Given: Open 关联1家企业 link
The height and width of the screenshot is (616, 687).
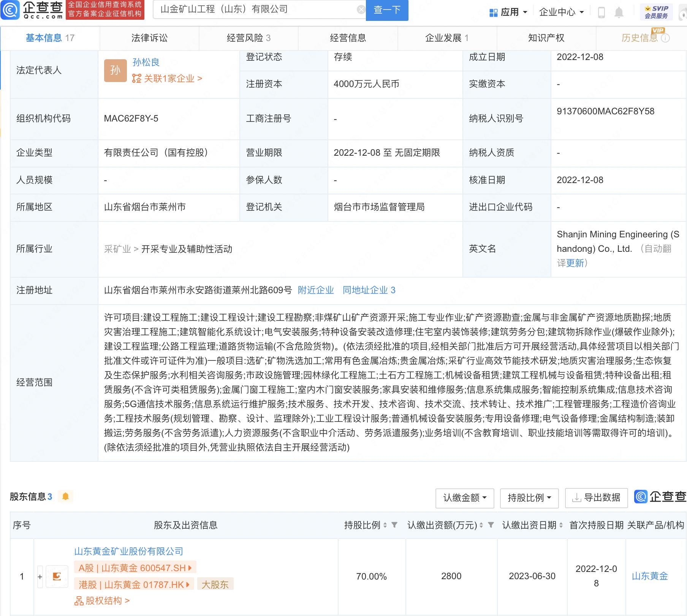Looking at the screenshot, I should [167, 79].
